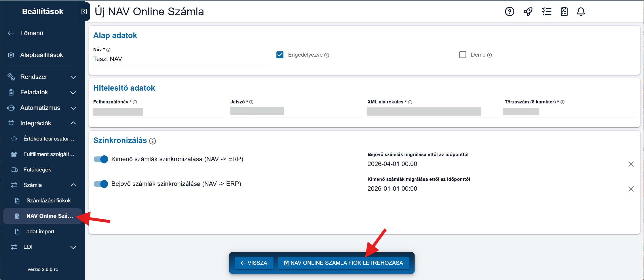Image resolution: width=644 pixels, height=280 pixels.
Task: Collapse the sidebar with the panel icon
Action: click(x=84, y=11)
